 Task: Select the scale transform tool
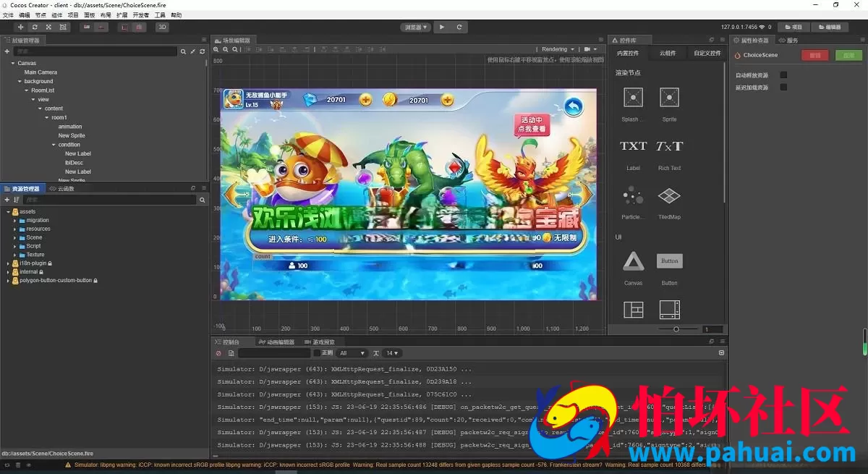pyautogui.click(x=48, y=27)
